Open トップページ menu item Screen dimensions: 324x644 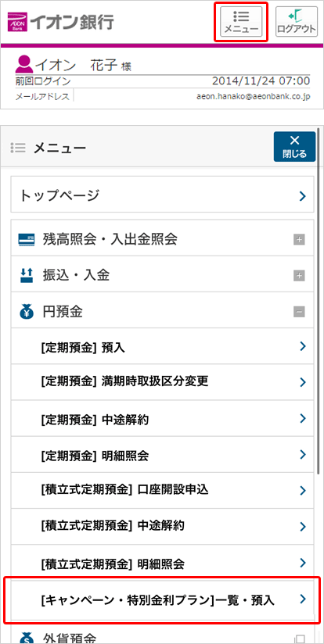coord(163,195)
